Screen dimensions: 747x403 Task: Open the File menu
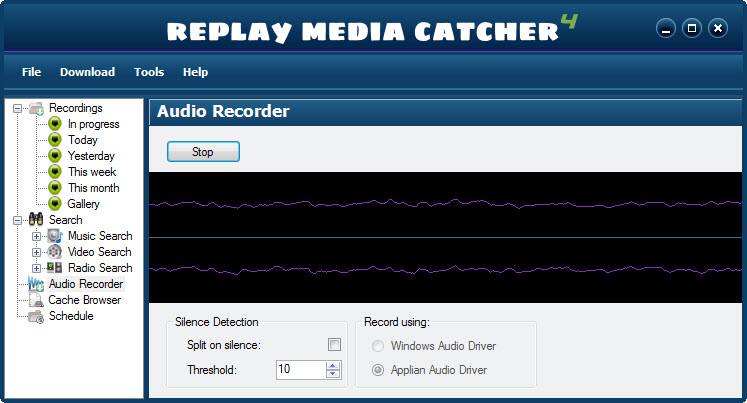pos(31,72)
